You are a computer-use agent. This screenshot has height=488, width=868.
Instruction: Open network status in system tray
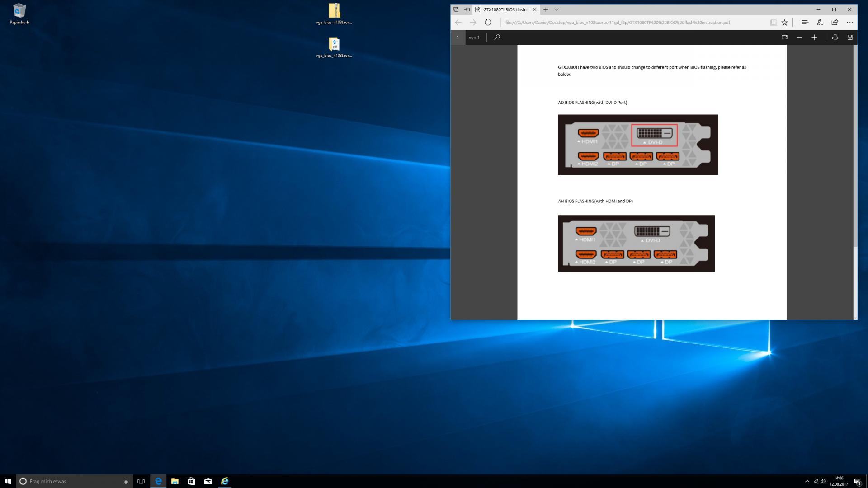816,481
